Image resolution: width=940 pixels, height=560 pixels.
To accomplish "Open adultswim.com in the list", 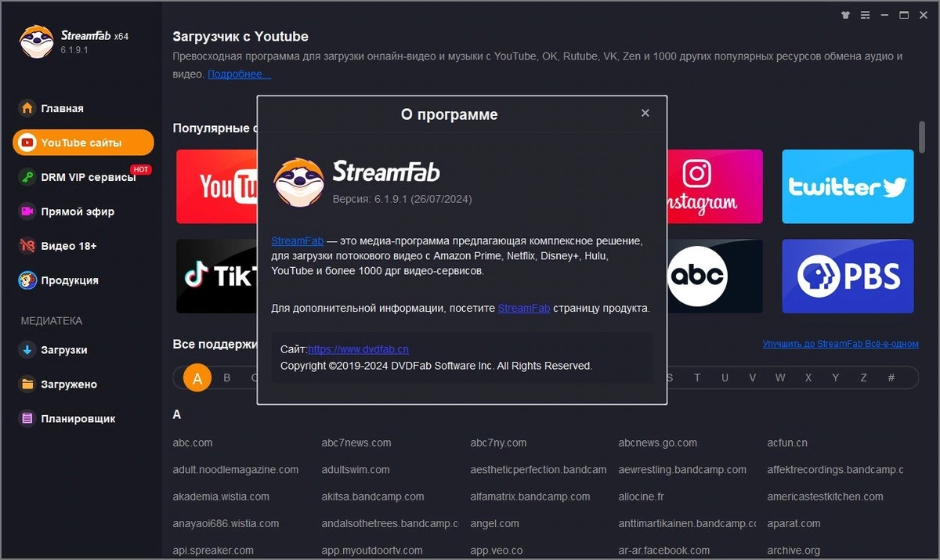I will click(x=356, y=470).
